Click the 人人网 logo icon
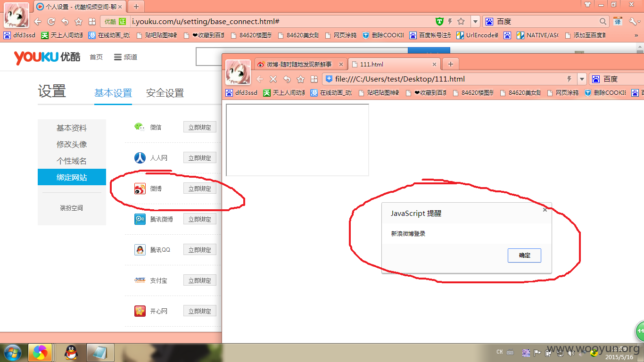This screenshot has height=362, width=644. point(140,157)
